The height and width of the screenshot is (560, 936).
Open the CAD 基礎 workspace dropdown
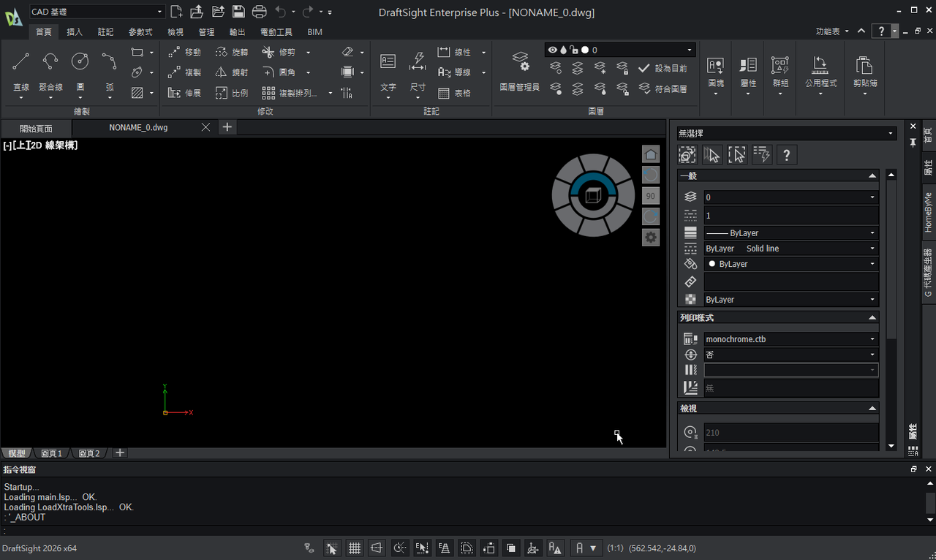[x=97, y=12]
